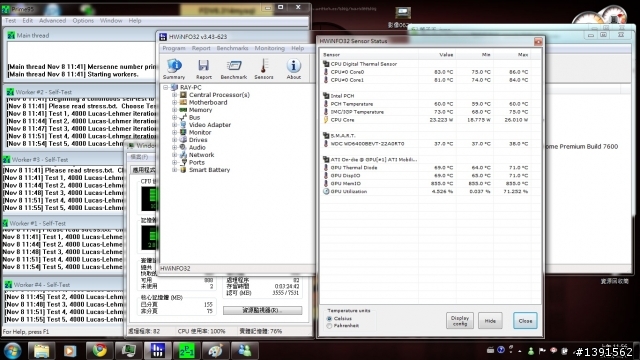Image resolution: width=640 pixels, height=360 pixels.
Task: Click the Report floppy disk icon
Action: pos(204,68)
